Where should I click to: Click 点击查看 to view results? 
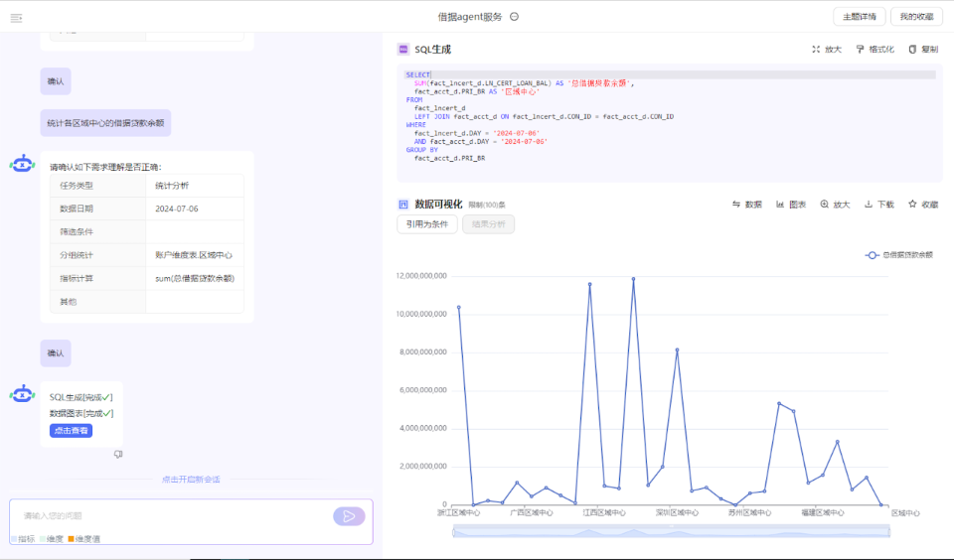[71, 431]
